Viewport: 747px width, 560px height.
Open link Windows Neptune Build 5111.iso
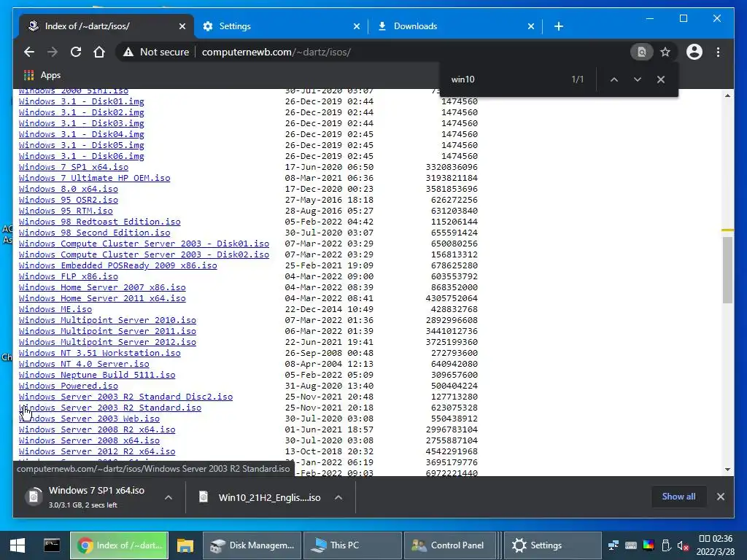[x=97, y=376]
